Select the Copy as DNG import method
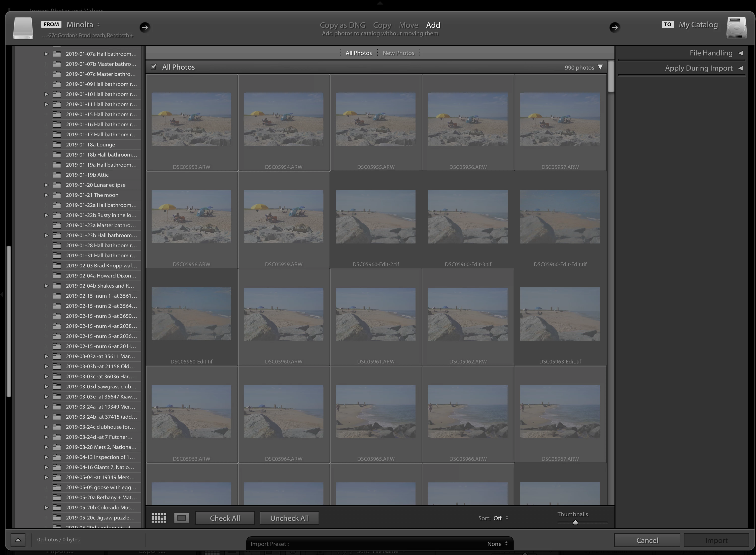This screenshot has height=555, width=756. [342, 25]
